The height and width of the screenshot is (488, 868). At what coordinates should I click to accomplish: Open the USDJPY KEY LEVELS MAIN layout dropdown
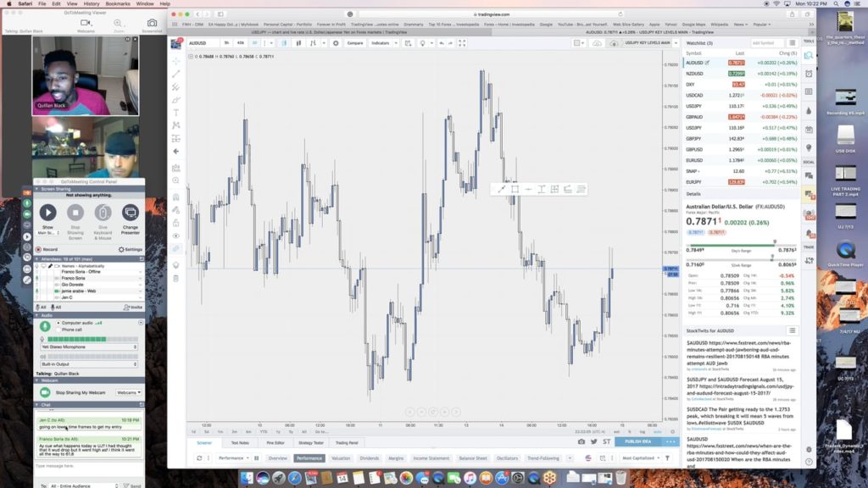click(676, 42)
